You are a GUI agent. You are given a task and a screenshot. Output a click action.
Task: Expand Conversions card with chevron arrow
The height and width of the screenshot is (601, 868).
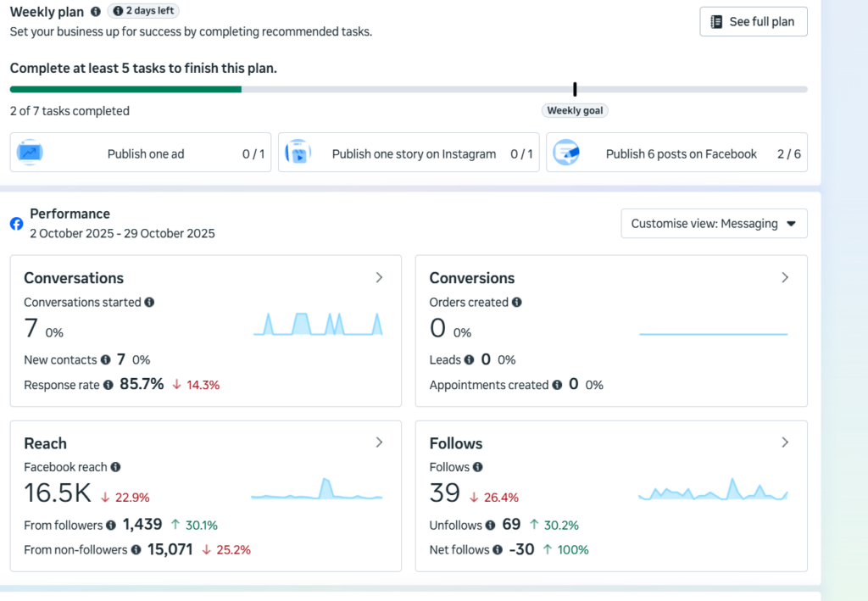pos(785,277)
